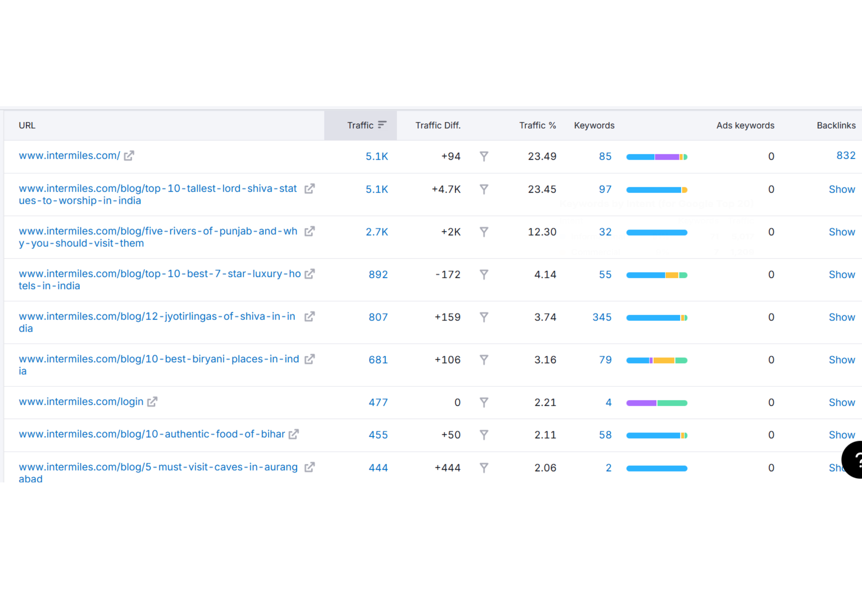Image resolution: width=862 pixels, height=616 pixels.
Task: Show backlinks for the jyotirlingas row
Action: [842, 317]
